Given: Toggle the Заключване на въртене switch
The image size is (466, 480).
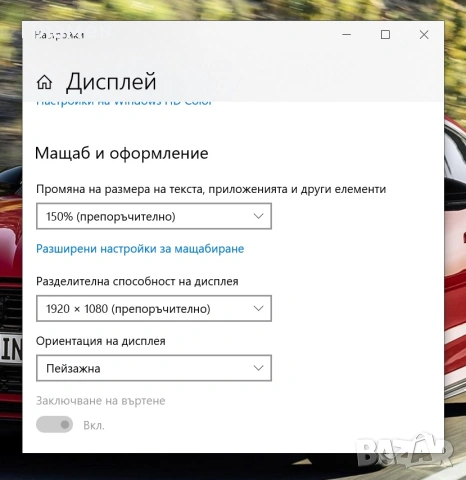Looking at the screenshot, I should 54,425.
